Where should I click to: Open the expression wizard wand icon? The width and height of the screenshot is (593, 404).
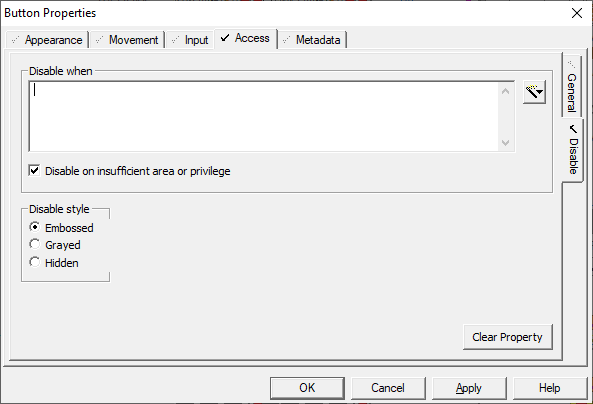[534, 92]
